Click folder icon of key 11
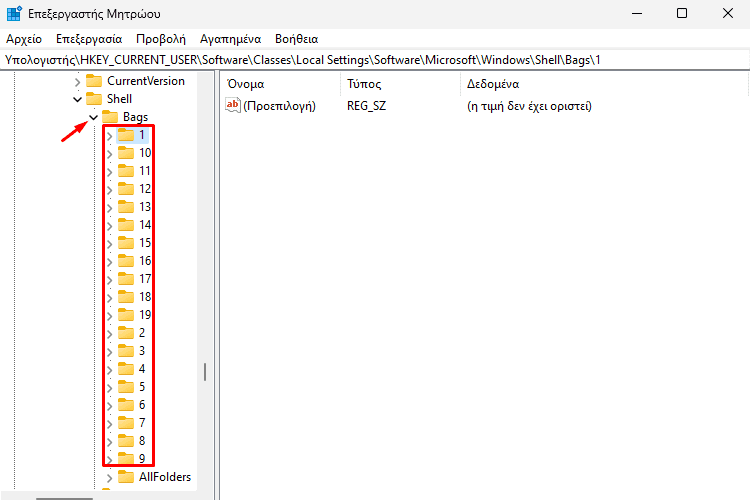The width and height of the screenshot is (750, 500). point(126,171)
